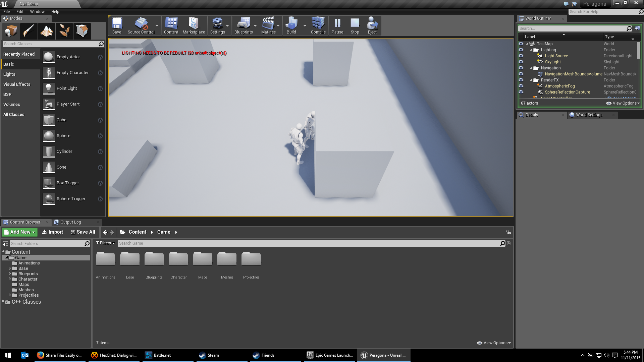Open the Content toolbar button
This screenshot has width=644, height=362.
pyautogui.click(x=171, y=26)
